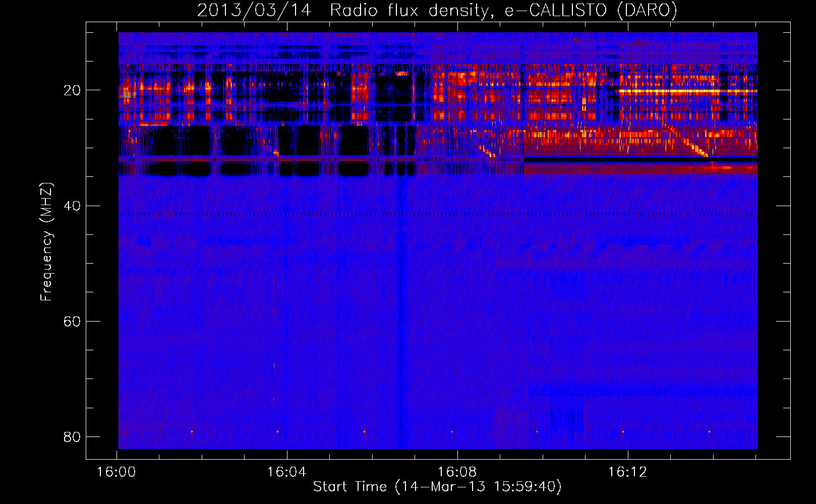Click the 16:00 time tick label
Viewport: 816px width, 504px height.
116,472
